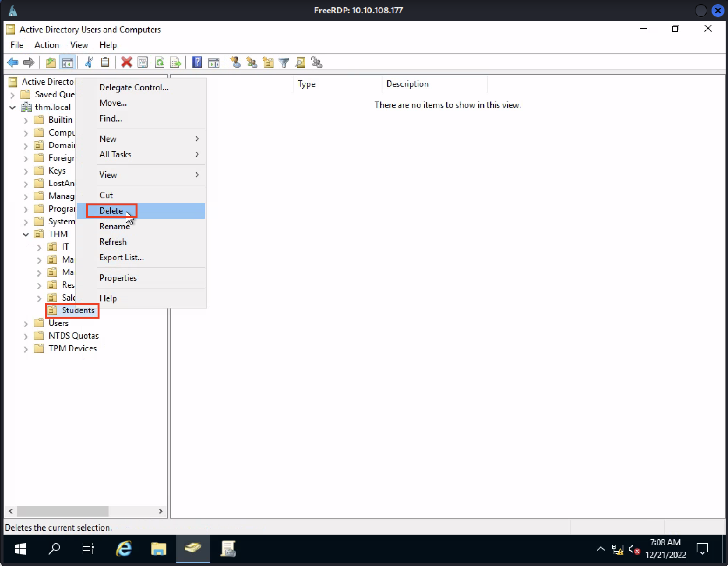728x566 pixels.
Task: Select the Students OU in the tree
Action: pyautogui.click(x=78, y=310)
